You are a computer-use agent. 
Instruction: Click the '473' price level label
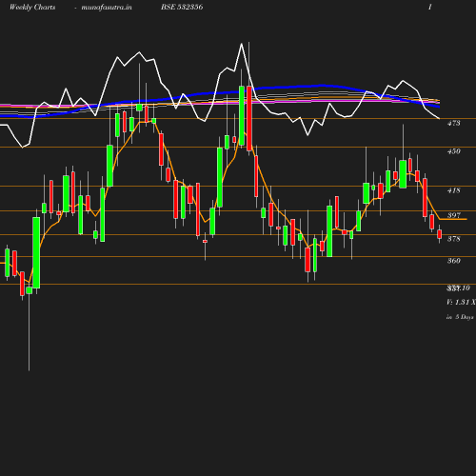[x=453, y=123]
